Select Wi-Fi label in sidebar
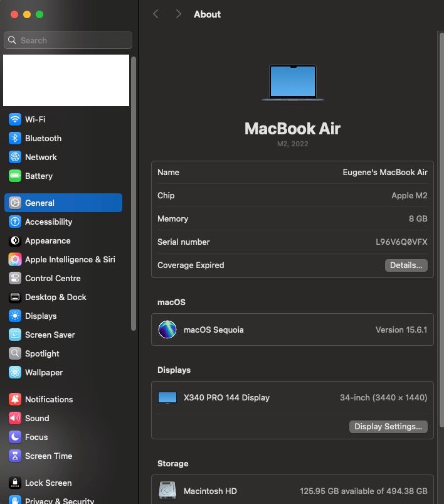 pos(35,119)
